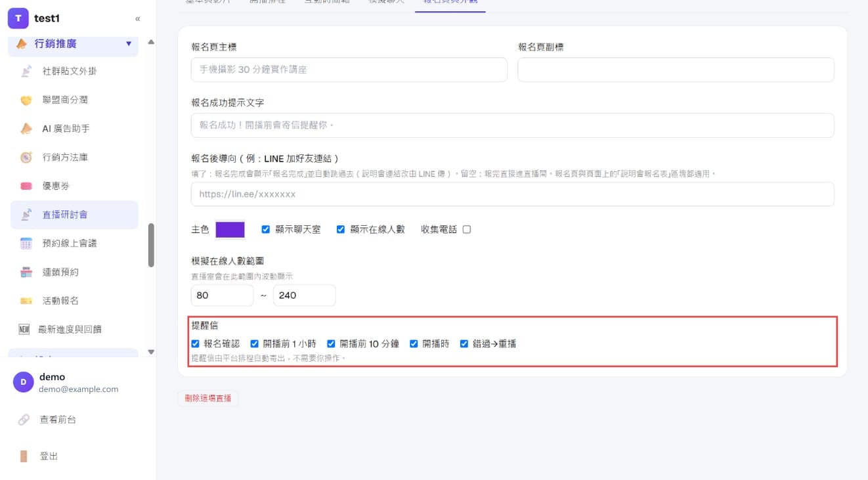The height and width of the screenshot is (480, 868).
Task: Click the NEW icon beside 最新進度與回饋
Action: pos(24,329)
